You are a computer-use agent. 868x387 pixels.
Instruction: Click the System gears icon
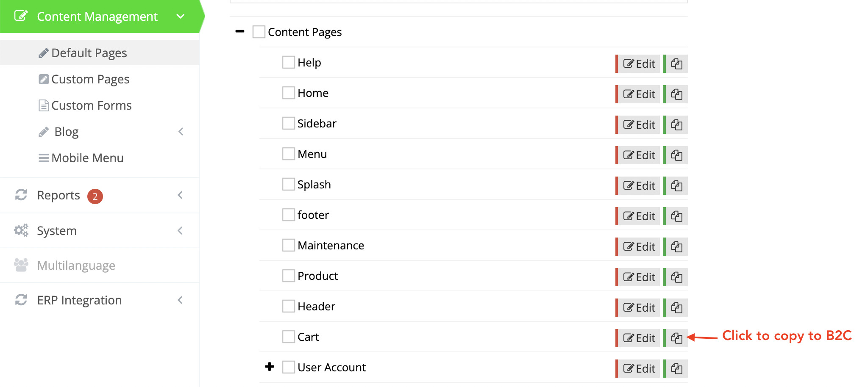tap(21, 230)
